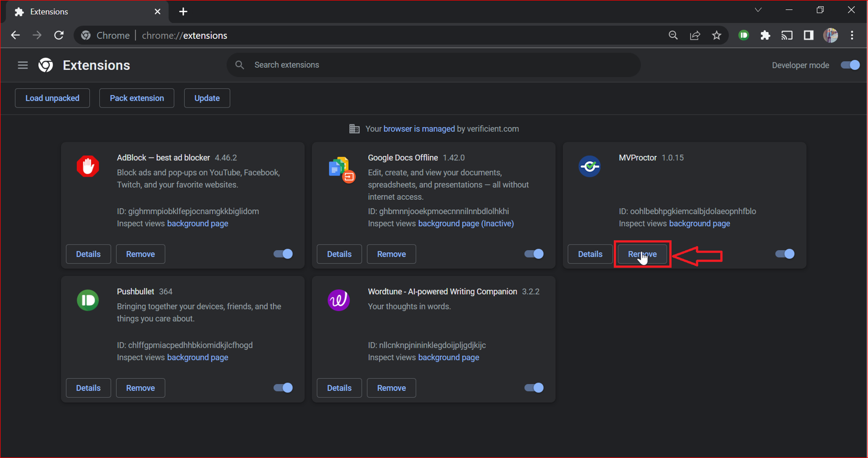Open the Extensions hamburger main menu
Viewport: 868px width, 458px height.
23,66
